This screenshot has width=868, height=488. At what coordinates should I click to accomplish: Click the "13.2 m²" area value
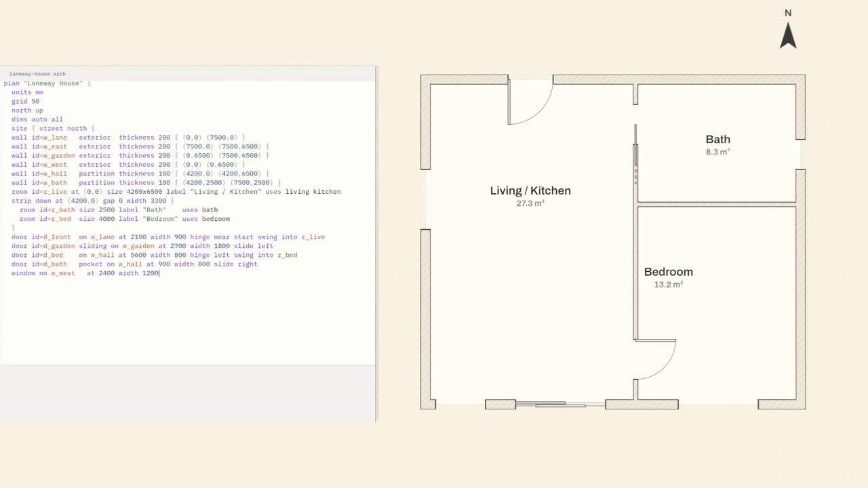[x=669, y=285]
